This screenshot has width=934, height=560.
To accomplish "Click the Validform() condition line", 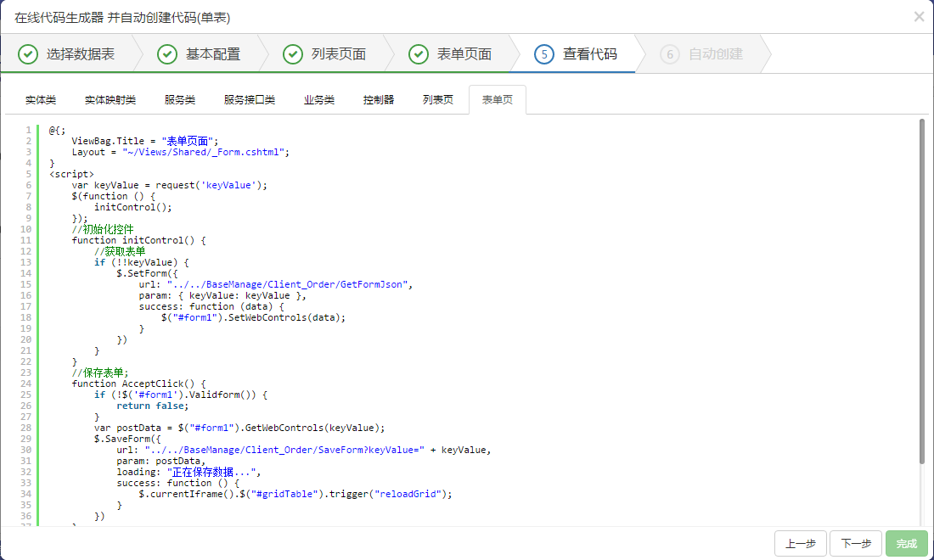I will [181, 395].
